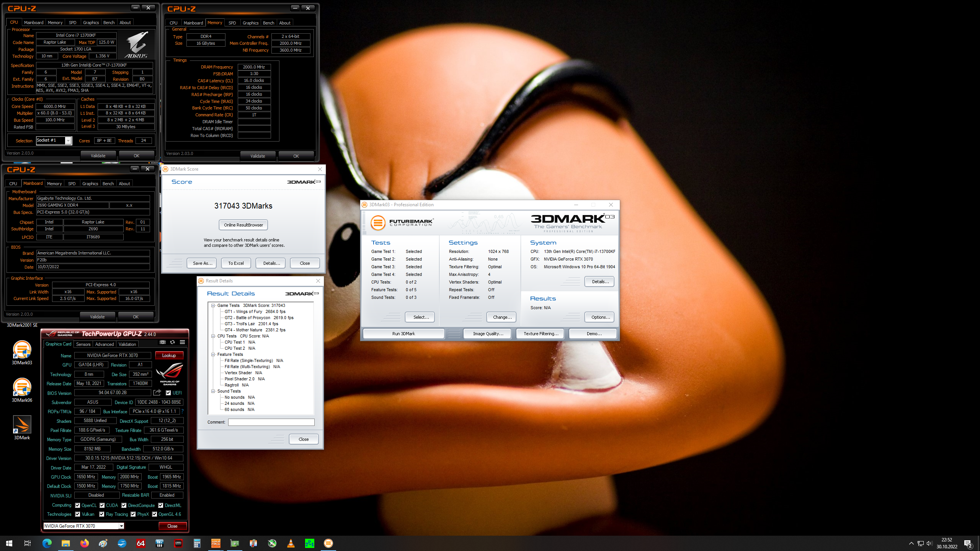Collapse the Game Tests tree node
The width and height of the screenshot is (980, 551).
pos(213,305)
